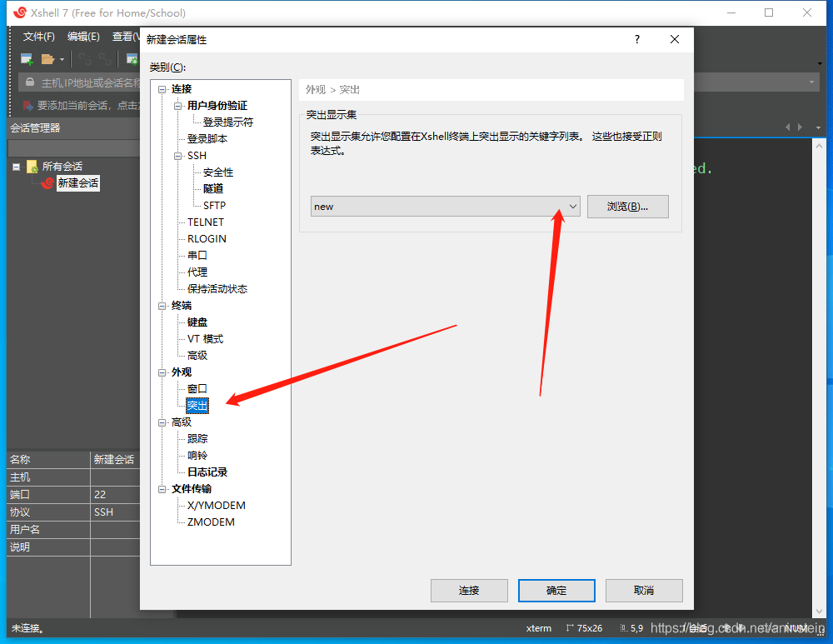
Task: Open the highlight set dropdown showing new
Action: point(445,206)
